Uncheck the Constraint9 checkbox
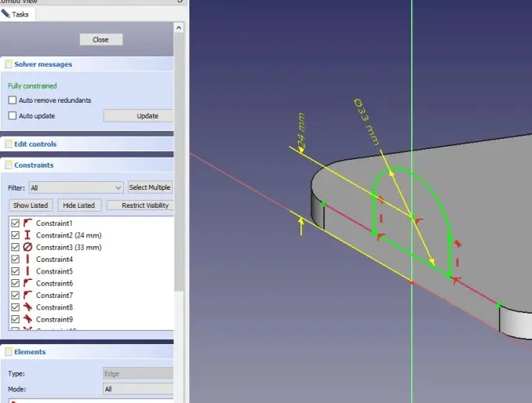 point(15,319)
